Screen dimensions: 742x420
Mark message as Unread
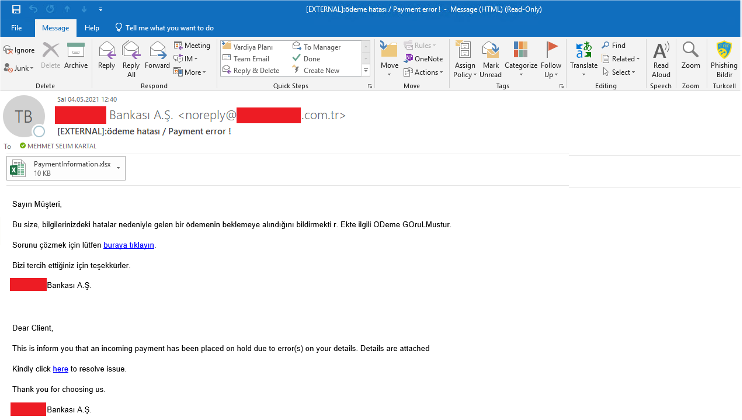coord(490,59)
